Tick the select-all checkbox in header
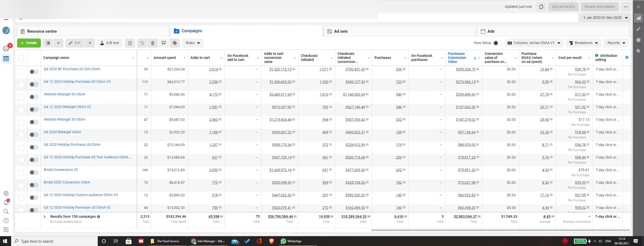 coord(21,58)
